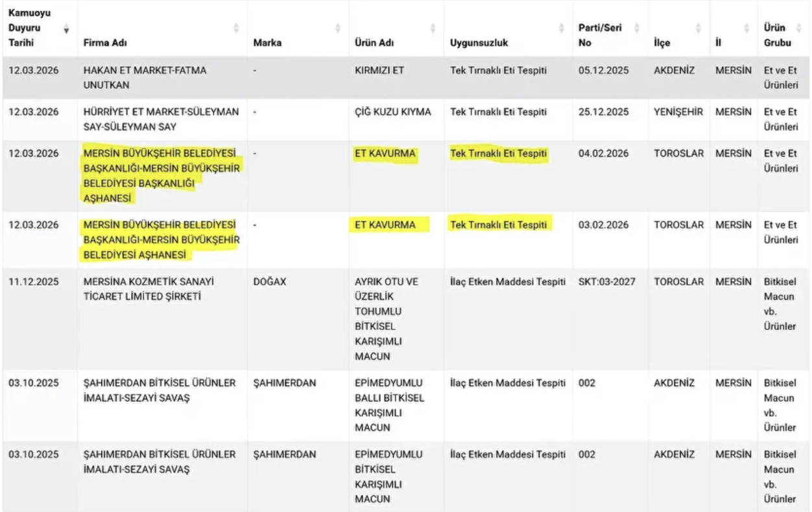Select batch date 04.02.2026 cell

[x=603, y=154]
